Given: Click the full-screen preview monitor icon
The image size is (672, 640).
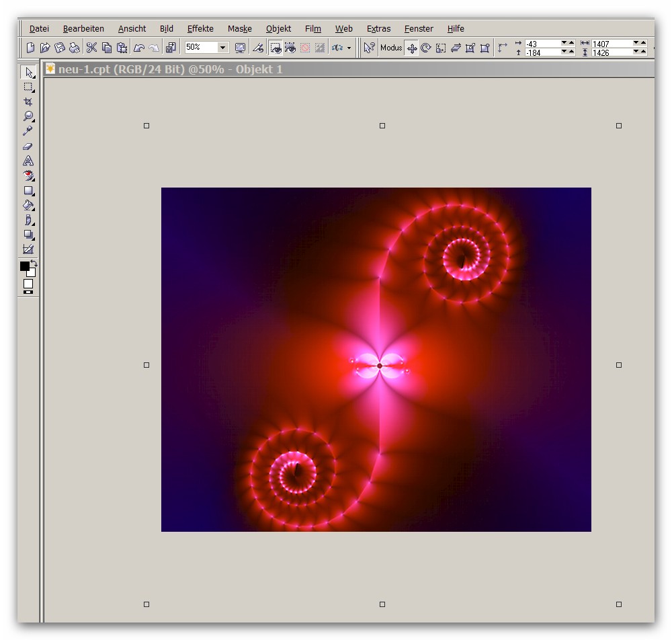Looking at the screenshot, I should coord(240,48).
